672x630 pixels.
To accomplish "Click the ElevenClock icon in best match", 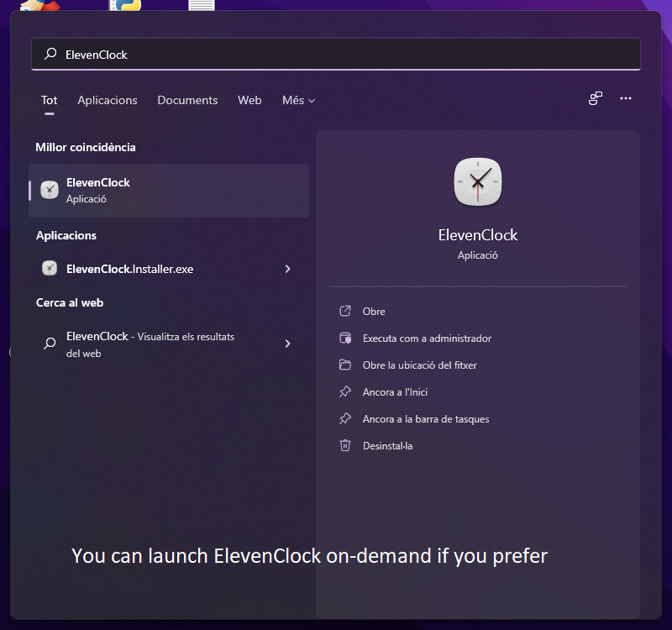I will click(50, 190).
